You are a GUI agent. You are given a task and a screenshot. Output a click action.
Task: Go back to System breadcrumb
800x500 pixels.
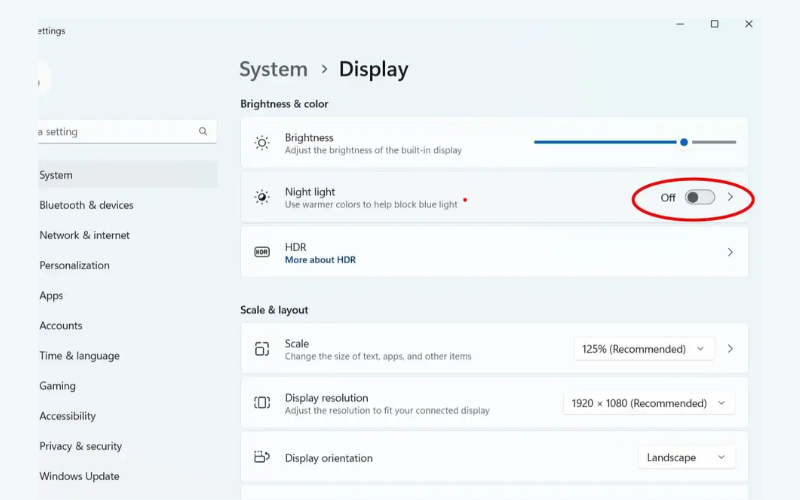coord(273,69)
